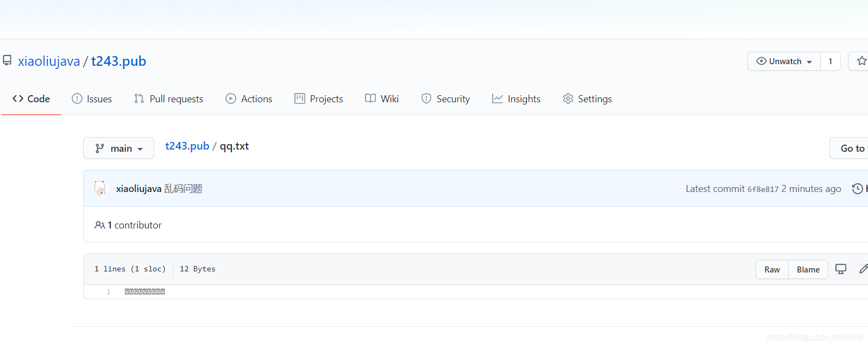
Task: Click the eye icon in Unwatch
Action: [762, 61]
